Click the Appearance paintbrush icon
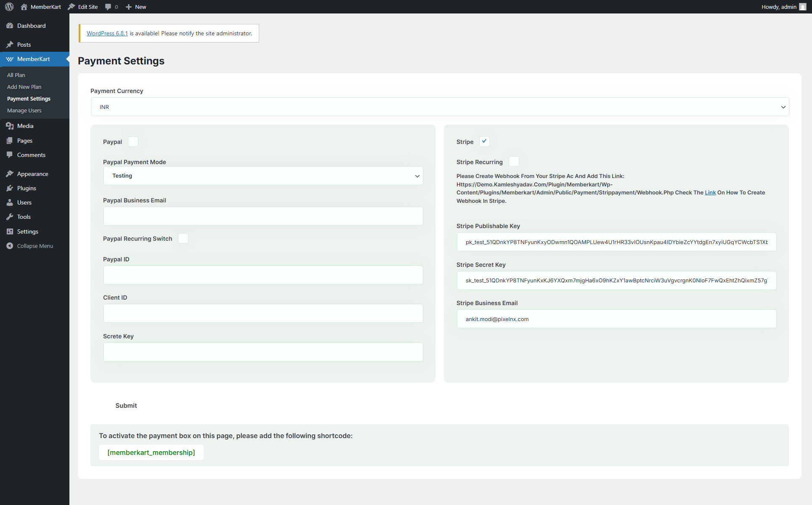This screenshot has height=505, width=812. pyautogui.click(x=10, y=174)
